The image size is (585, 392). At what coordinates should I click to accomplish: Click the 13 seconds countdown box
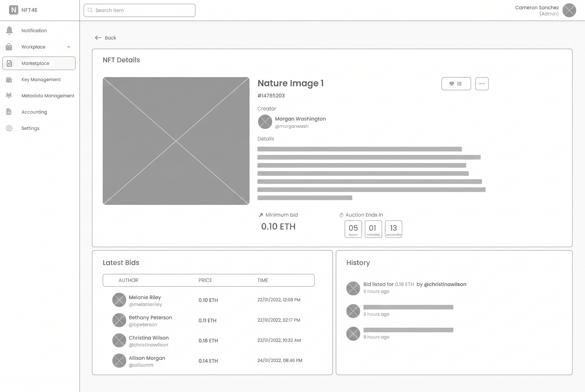coord(393,229)
